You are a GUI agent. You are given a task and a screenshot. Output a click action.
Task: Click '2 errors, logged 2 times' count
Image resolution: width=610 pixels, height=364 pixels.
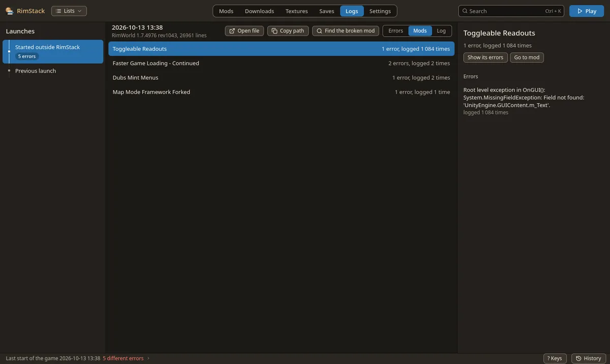[x=419, y=63]
